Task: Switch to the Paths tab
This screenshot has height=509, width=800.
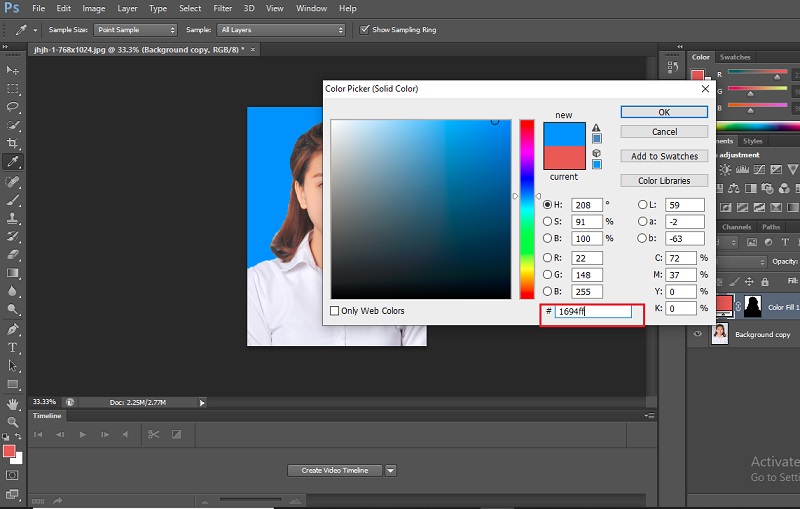Action: (x=771, y=227)
